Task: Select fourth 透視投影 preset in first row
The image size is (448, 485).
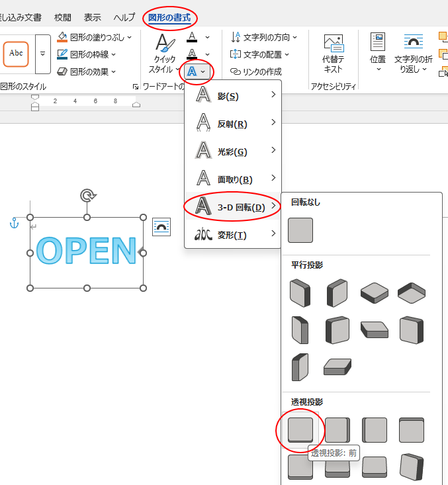Action: click(412, 430)
